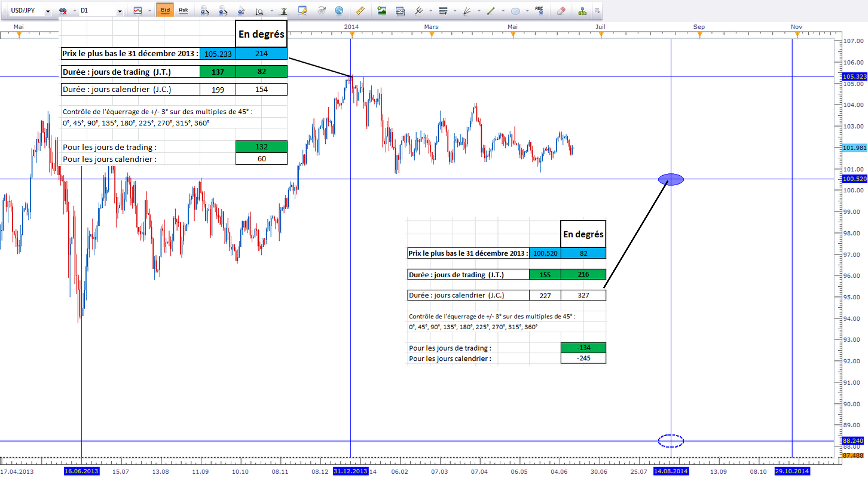The width and height of the screenshot is (868, 478).
Task: Select the ellipse shape tool
Action: coord(515,11)
